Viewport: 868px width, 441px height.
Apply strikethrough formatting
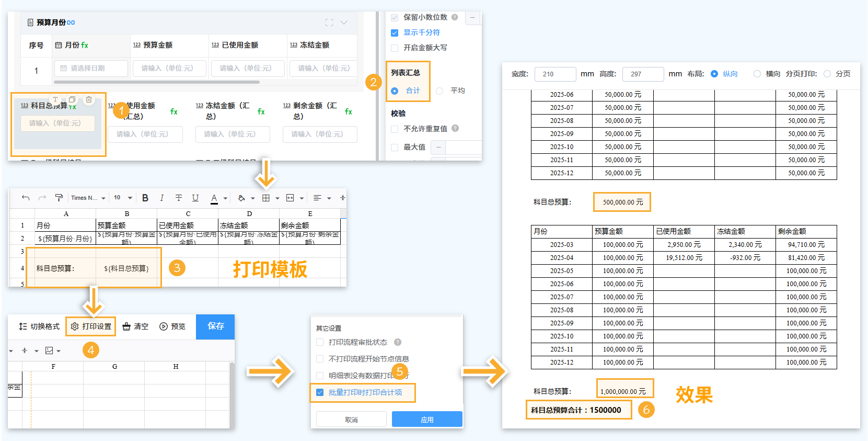179,198
